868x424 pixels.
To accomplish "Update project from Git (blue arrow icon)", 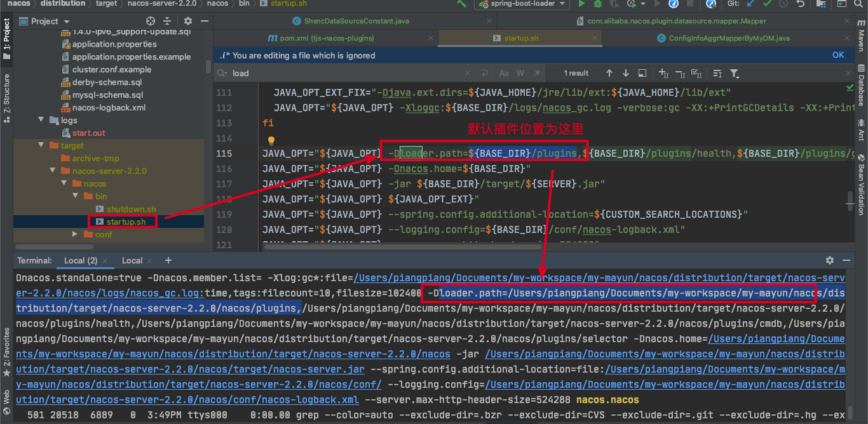I will point(749,4).
